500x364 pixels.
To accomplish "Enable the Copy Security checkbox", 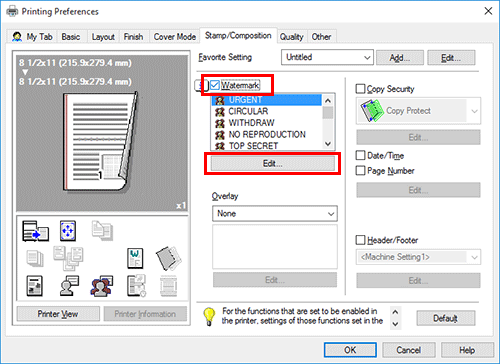I will 360,89.
